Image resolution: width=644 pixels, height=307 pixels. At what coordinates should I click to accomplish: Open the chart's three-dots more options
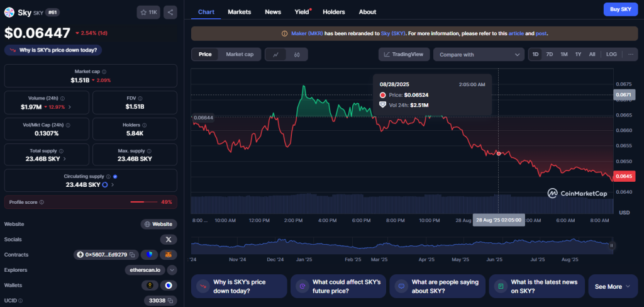631,55
